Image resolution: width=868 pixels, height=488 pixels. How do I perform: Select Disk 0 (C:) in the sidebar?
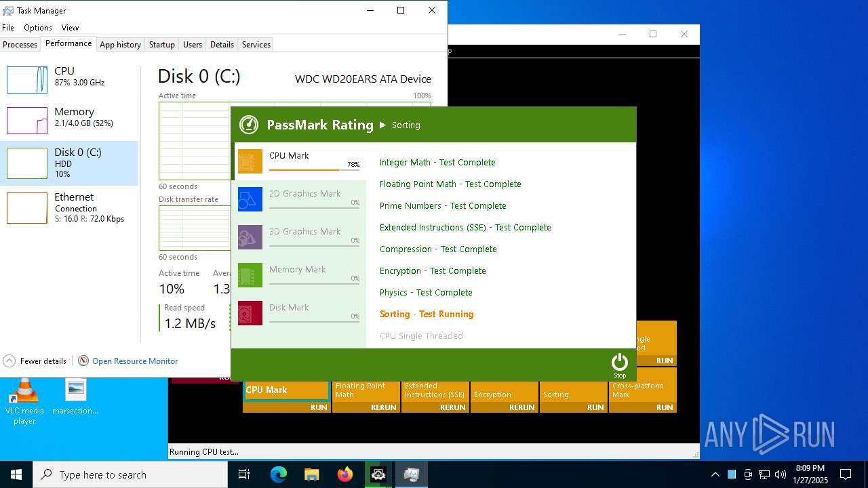click(69, 163)
